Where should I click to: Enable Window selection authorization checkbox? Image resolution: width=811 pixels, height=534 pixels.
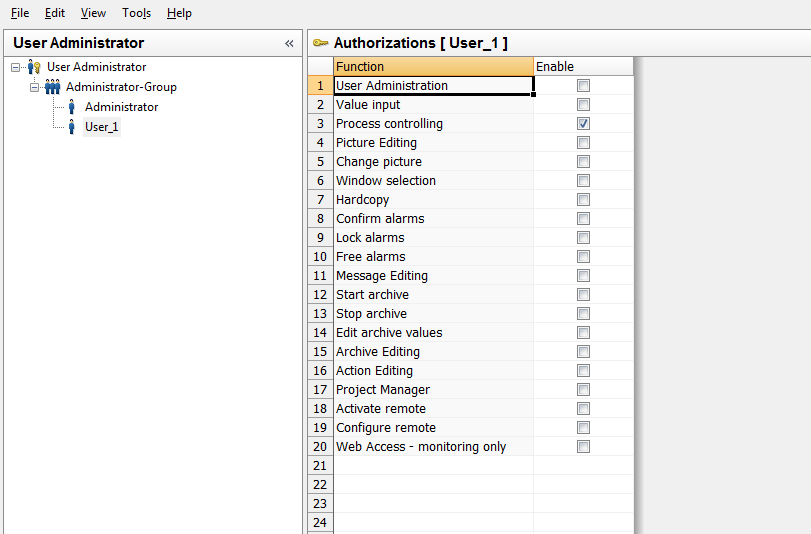coord(583,181)
